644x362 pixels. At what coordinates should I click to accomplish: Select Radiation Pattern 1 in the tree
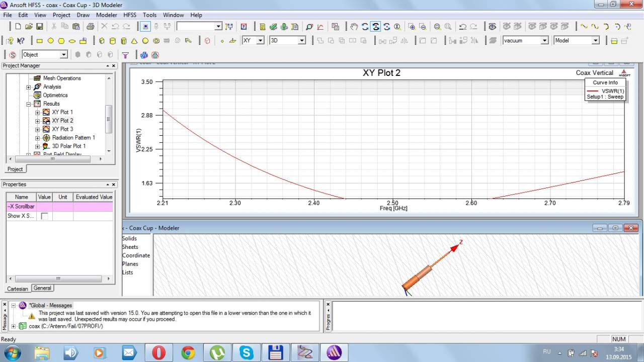tap(73, 138)
